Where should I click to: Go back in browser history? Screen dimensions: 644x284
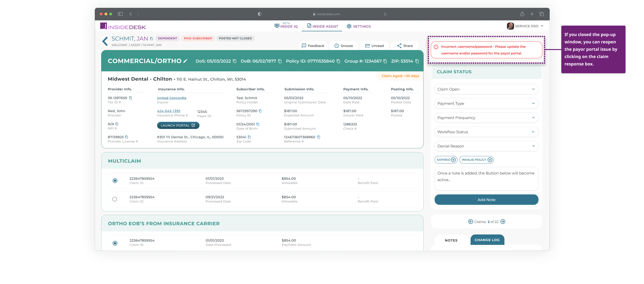[130, 14]
